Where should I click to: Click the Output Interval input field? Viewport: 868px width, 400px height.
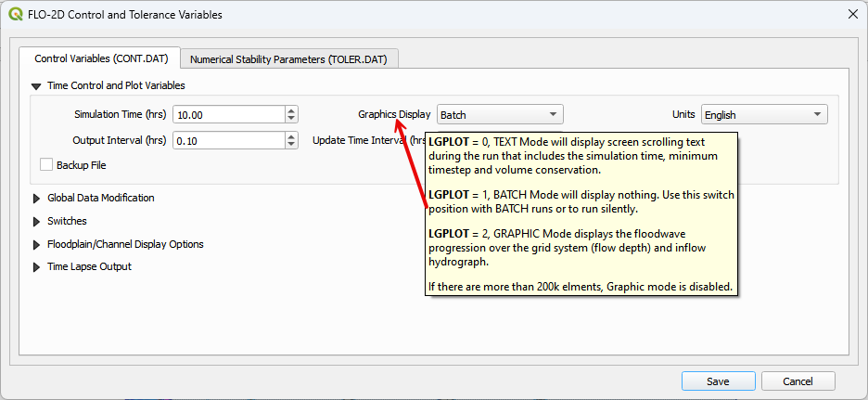[228, 141]
